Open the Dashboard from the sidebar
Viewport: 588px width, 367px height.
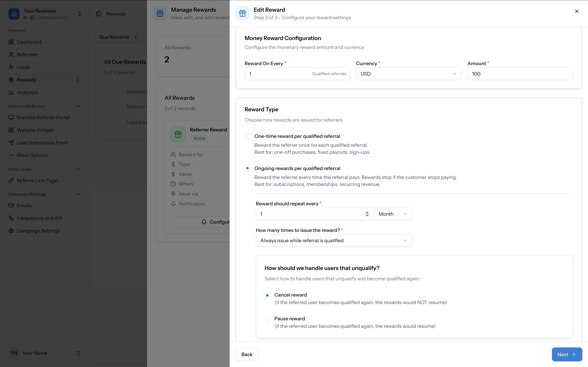pos(29,42)
